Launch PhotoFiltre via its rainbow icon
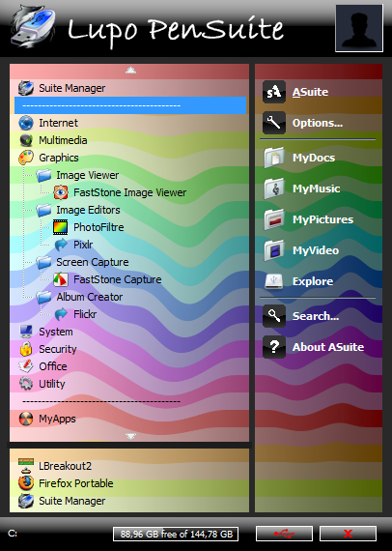This screenshot has width=392, height=551. coord(61,227)
